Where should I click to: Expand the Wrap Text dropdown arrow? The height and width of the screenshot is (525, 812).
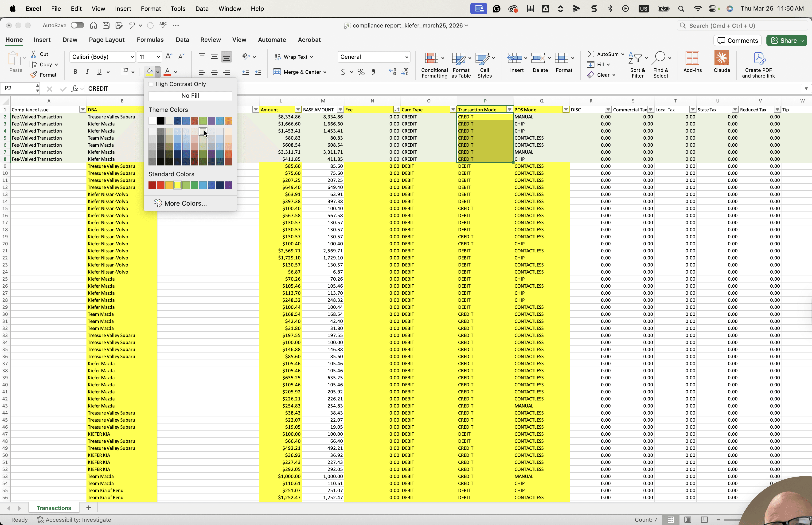pos(312,57)
